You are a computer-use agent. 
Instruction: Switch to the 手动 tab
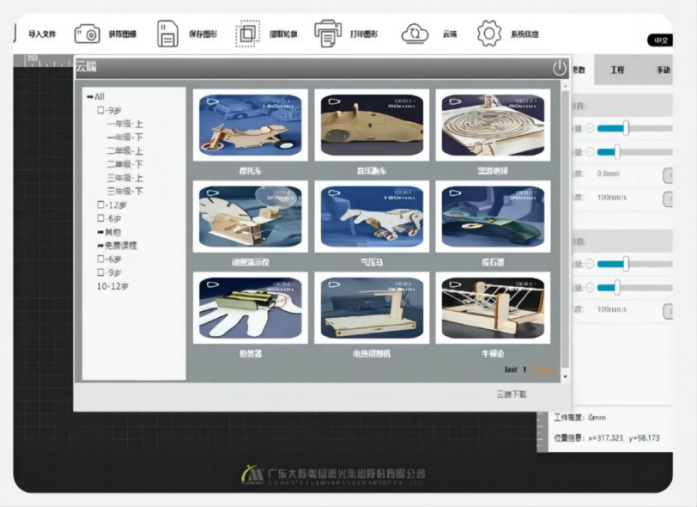tap(662, 70)
